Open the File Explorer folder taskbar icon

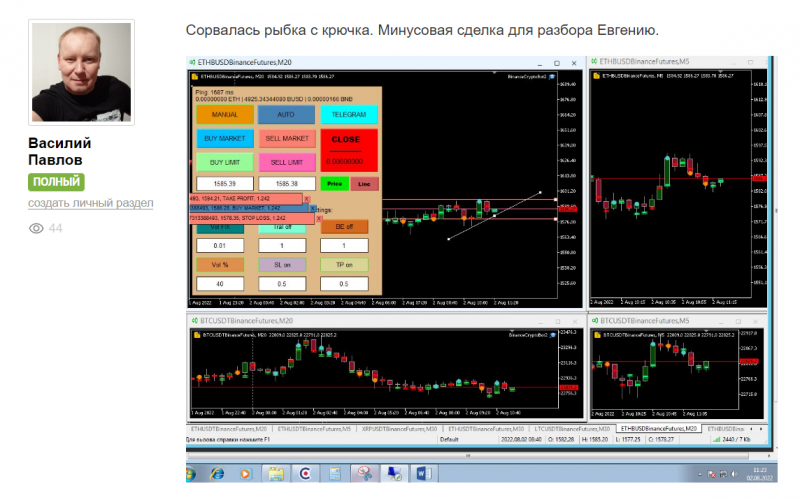tap(276, 474)
